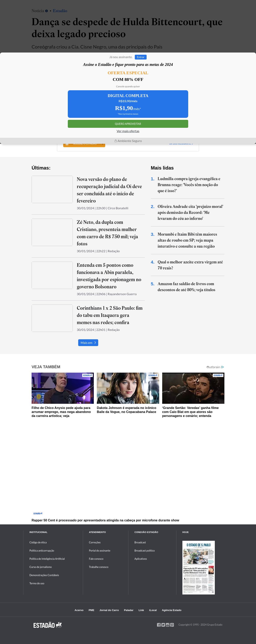256x644 pixels.
Task: Open today's O Estado de S. Paulo cover
Action: [198, 567]
